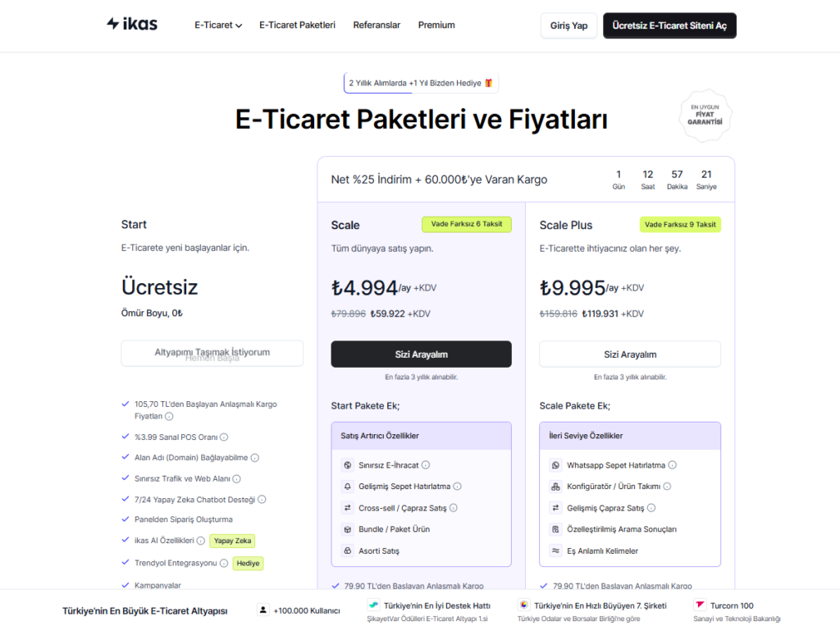Click info icon next to Konfiguratör / Ürün Takımı

pos(667,487)
